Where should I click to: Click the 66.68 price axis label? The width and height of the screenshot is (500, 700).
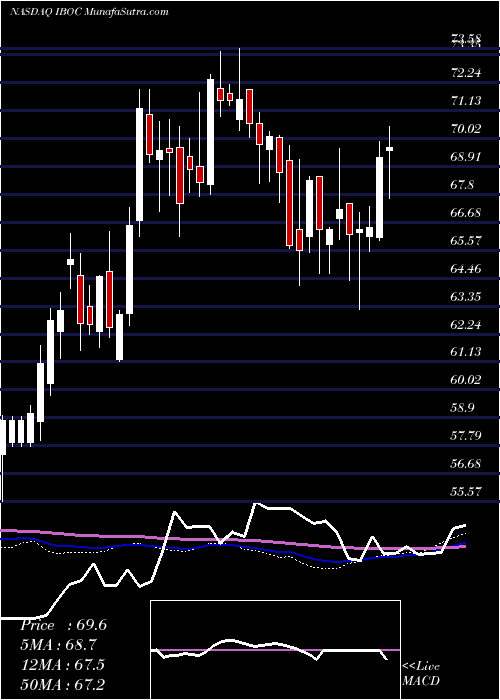tap(466, 212)
